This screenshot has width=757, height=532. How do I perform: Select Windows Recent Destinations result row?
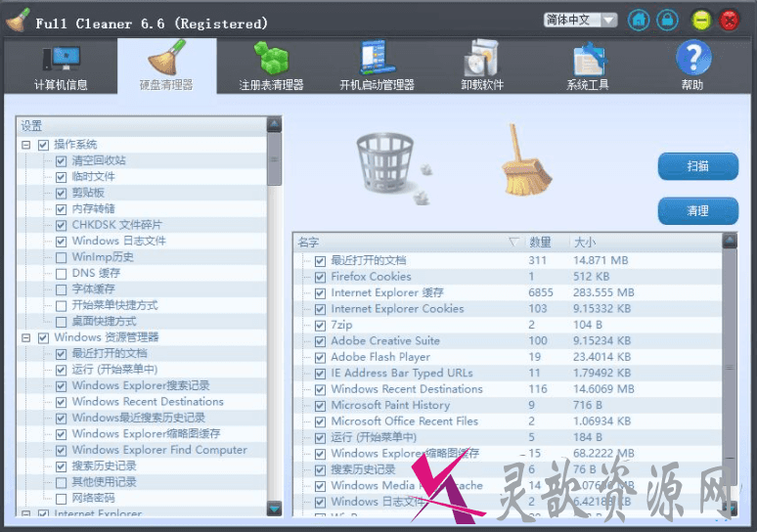coord(508,389)
